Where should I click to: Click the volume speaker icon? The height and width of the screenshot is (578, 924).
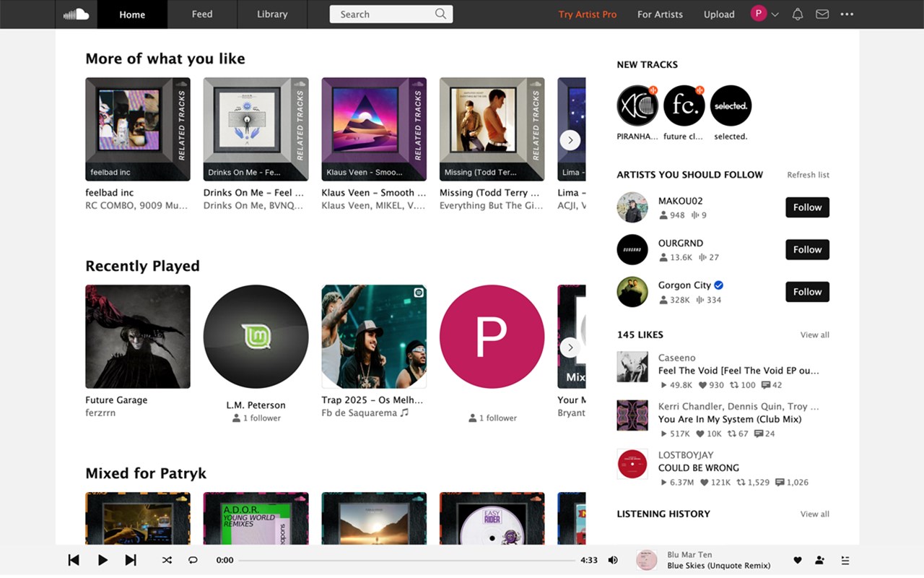(x=613, y=560)
